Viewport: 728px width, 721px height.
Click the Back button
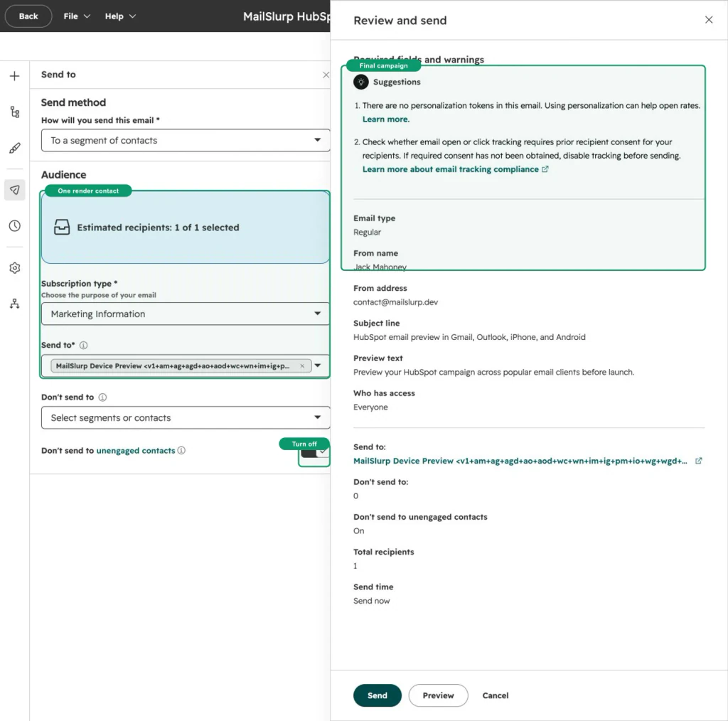click(x=28, y=16)
